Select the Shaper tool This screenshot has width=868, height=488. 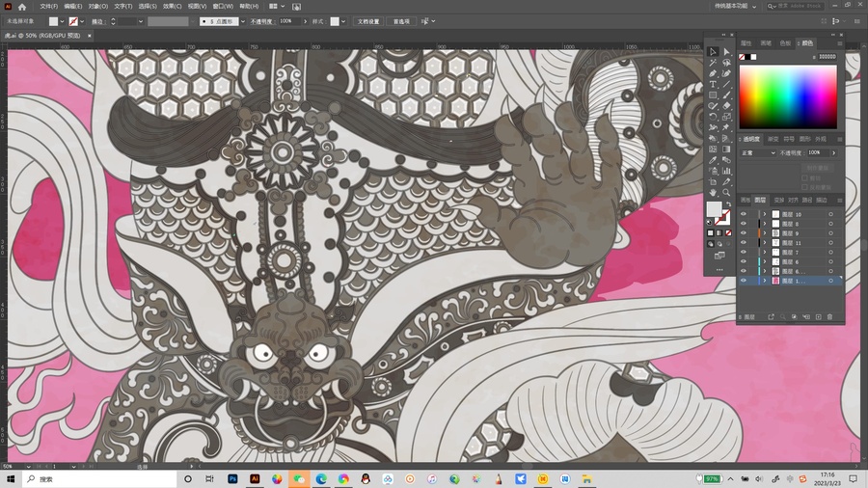713,106
